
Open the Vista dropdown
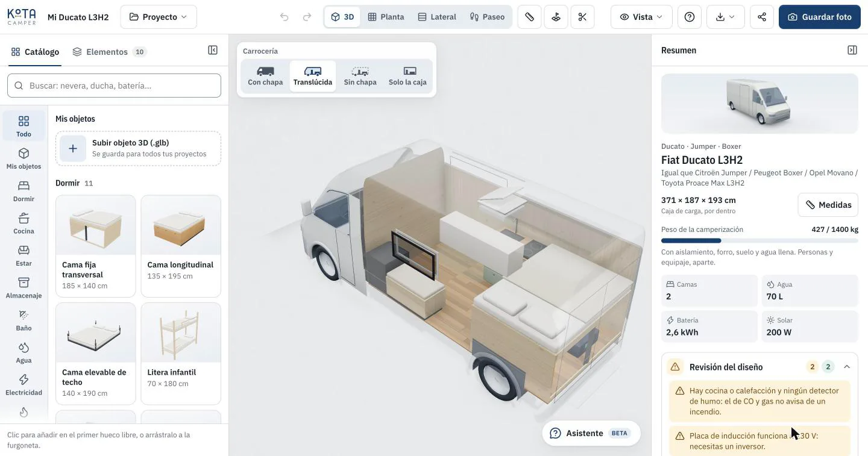[641, 17]
